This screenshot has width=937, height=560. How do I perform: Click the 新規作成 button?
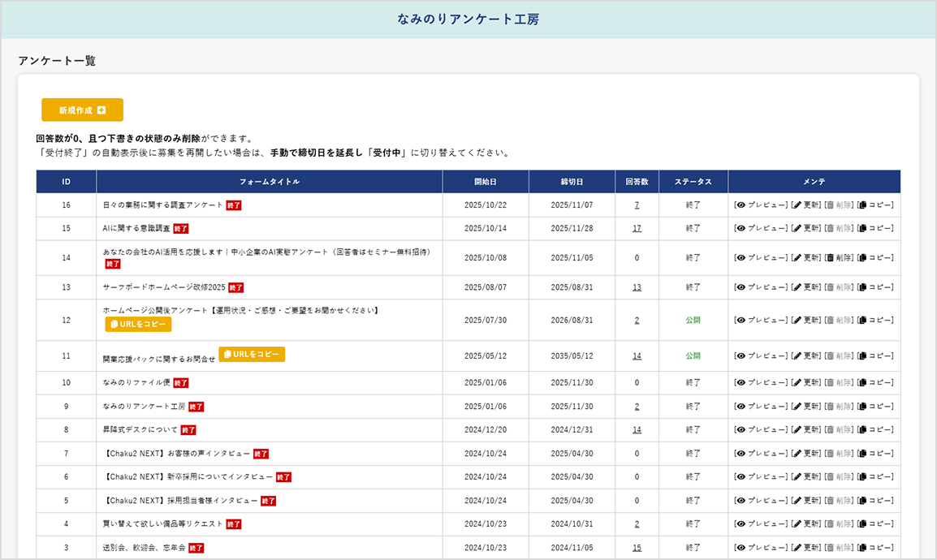pos(81,110)
